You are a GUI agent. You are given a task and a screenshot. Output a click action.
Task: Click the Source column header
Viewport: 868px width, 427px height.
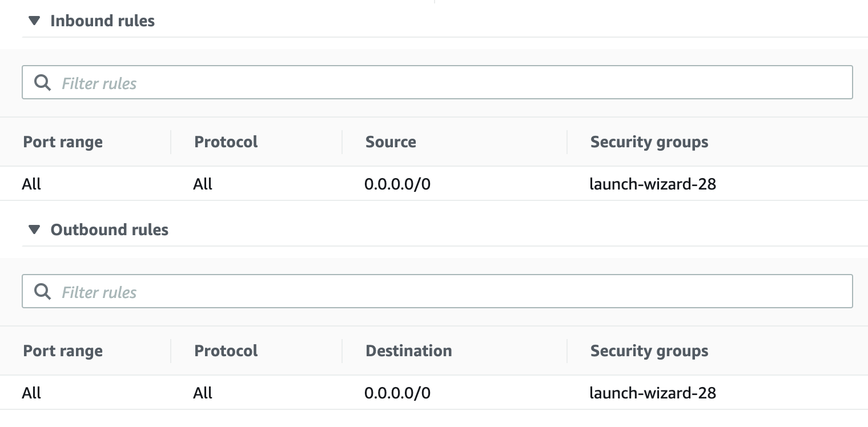(x=391, y=142)
